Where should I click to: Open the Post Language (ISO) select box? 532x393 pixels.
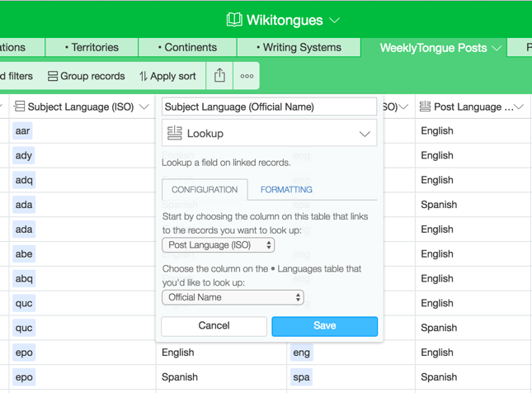[x=218, y=245]
